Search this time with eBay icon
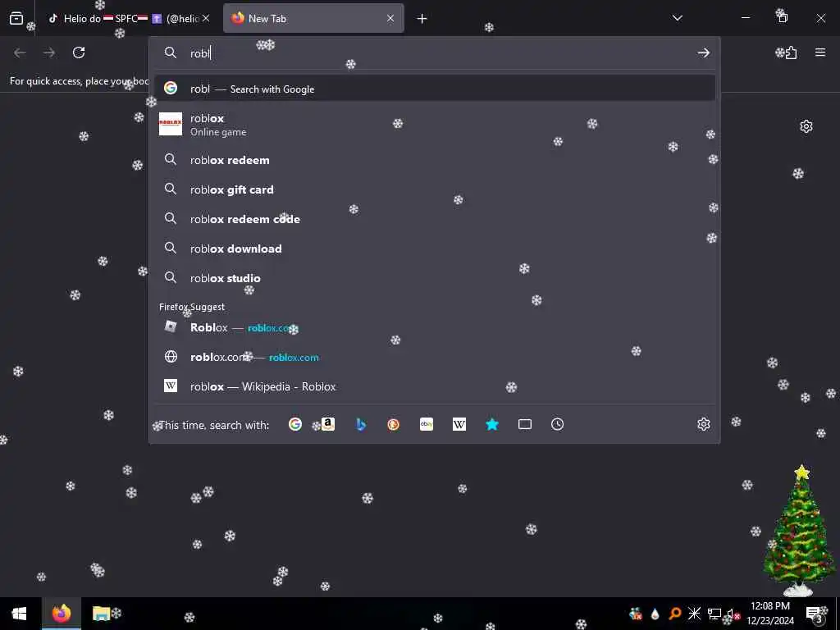This screenshot has width=840, height=630. click(x=427, y=424)
